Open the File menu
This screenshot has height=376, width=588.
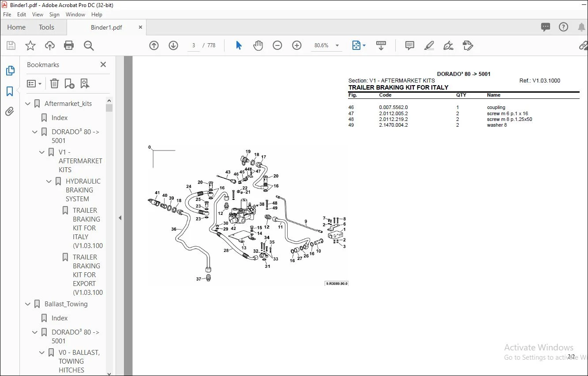click(7, 15)
